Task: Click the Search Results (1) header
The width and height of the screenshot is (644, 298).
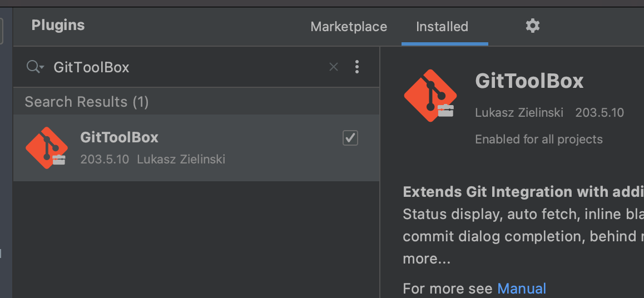Action: 87,102
